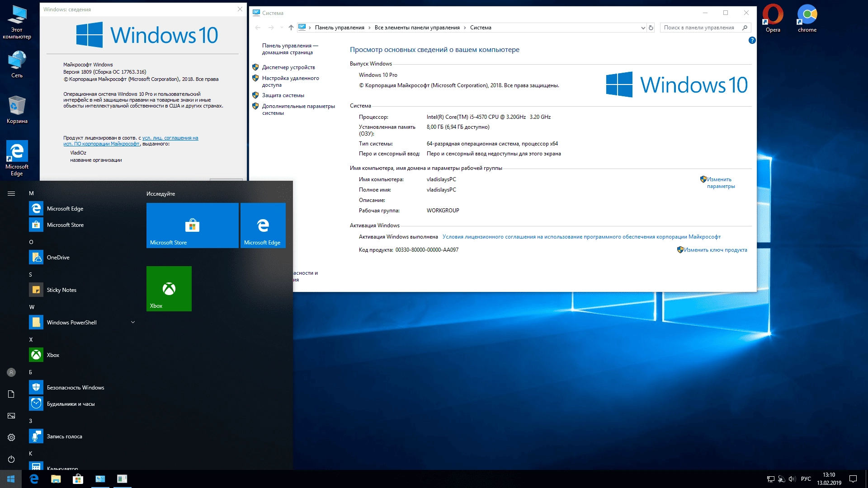868x488 pixels.
Task: Go up one level in Система window
Action: [x=291, y=28]
